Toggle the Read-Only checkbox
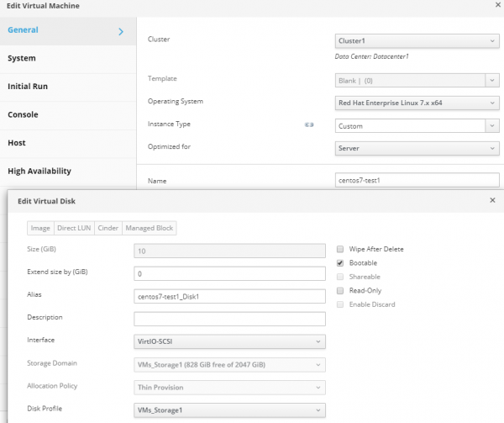Screen dimensions: 504x423 [x=340, y=290]
